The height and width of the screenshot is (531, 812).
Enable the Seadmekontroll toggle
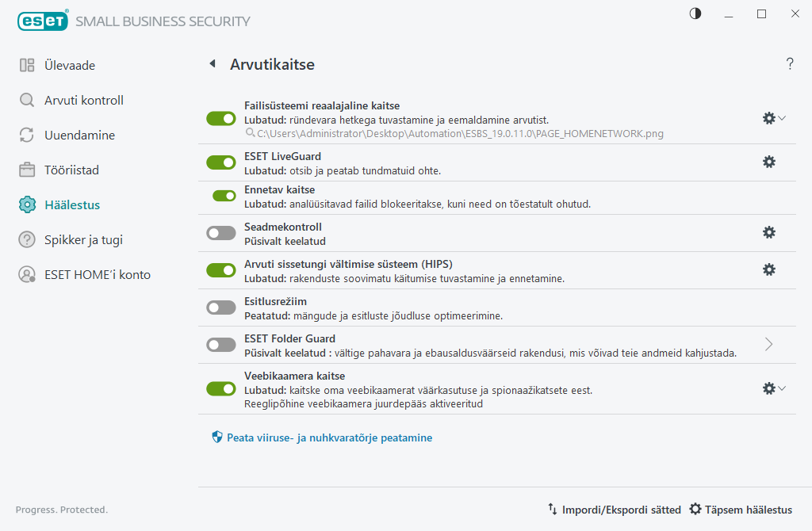click(221, 233)
